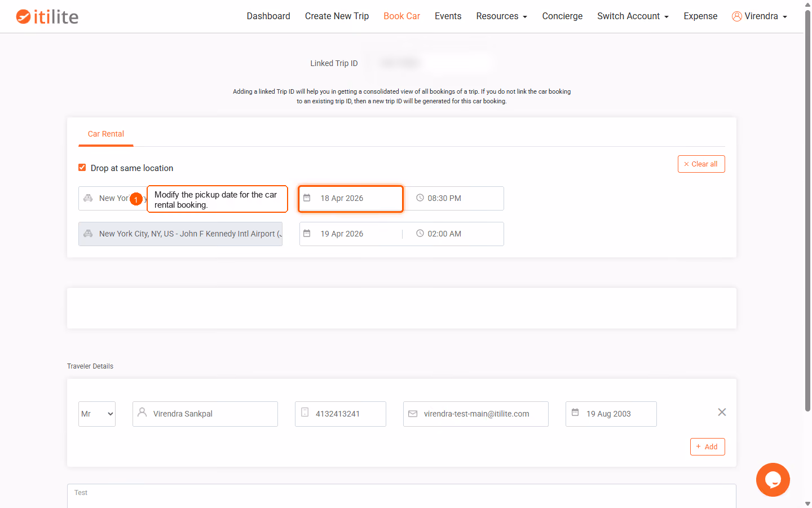Go to Dashboard
Image resolution: width=812 pixels, height=508 pixels.
pos(268,16)
